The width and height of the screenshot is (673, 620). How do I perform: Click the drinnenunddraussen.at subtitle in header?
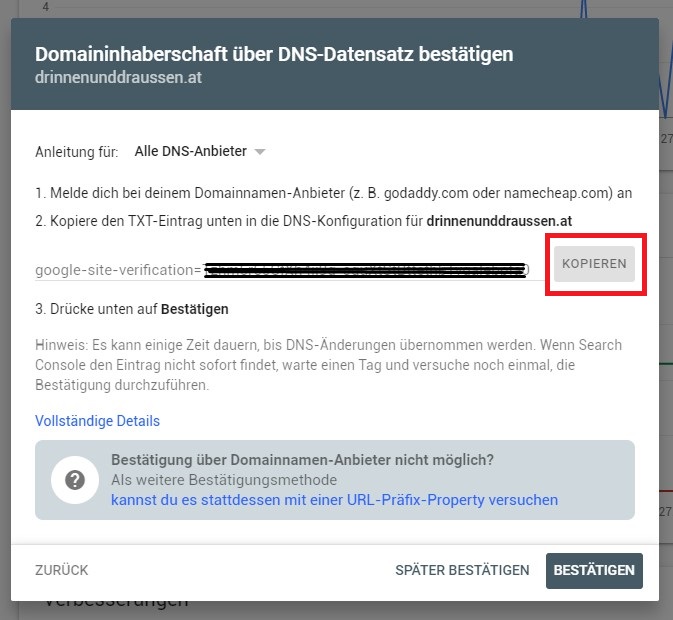point(118,78)
